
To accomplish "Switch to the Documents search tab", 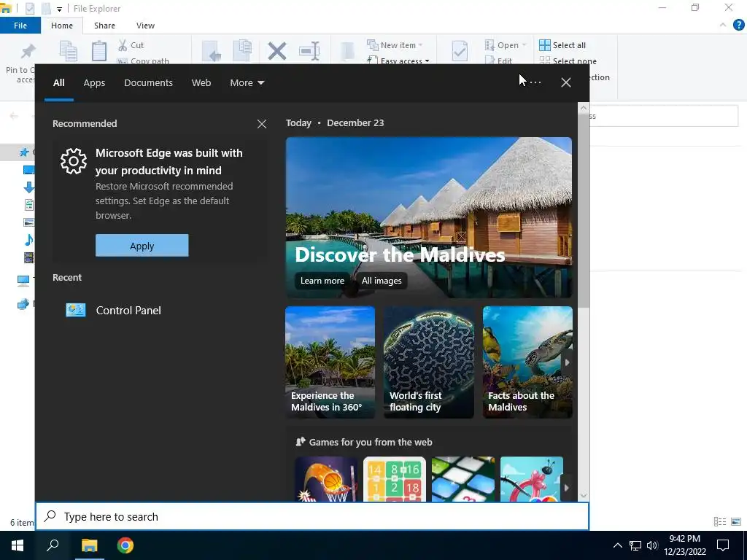I will pos(148,83).
